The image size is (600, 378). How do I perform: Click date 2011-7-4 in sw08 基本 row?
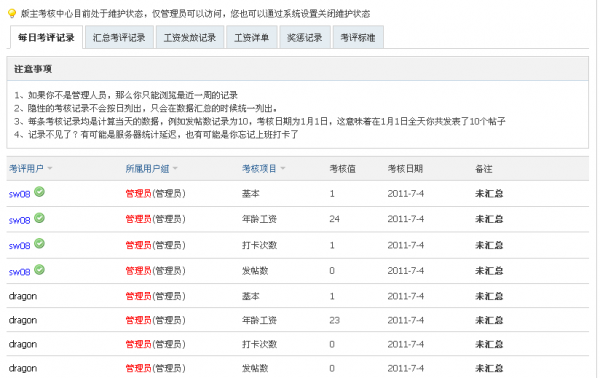pyautogui.click(x=406, y=194)
